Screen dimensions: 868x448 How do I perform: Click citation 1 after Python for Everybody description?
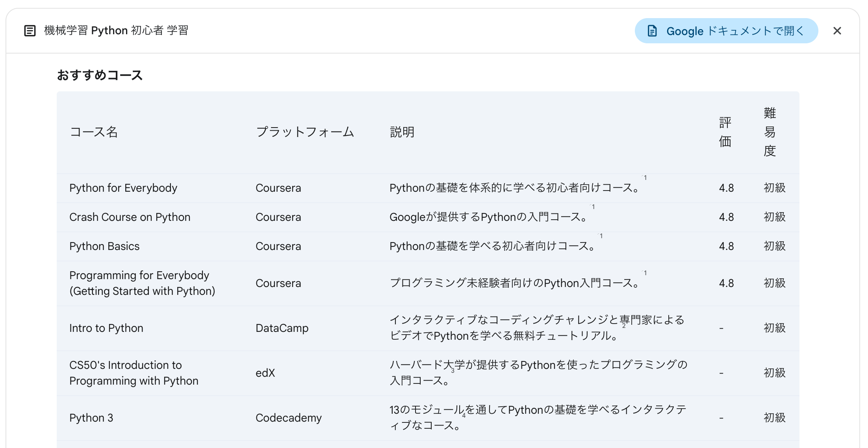click(x=645, y=178)
